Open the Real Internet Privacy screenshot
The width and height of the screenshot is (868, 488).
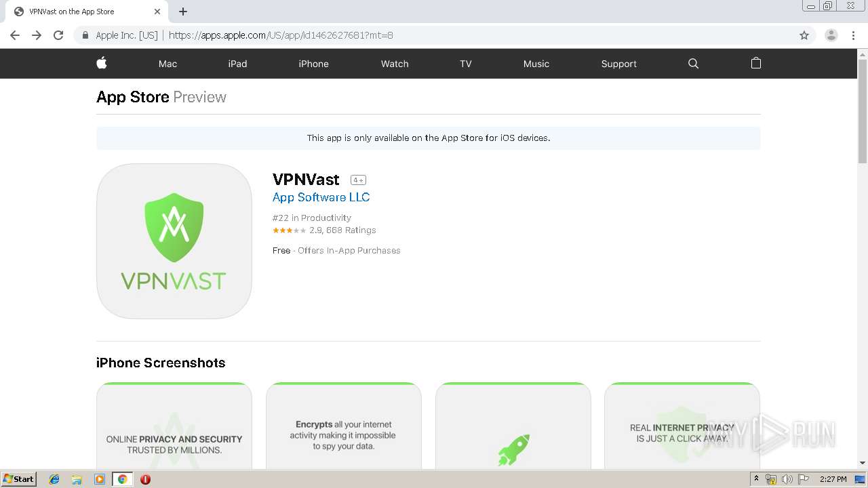click(682, 426)
